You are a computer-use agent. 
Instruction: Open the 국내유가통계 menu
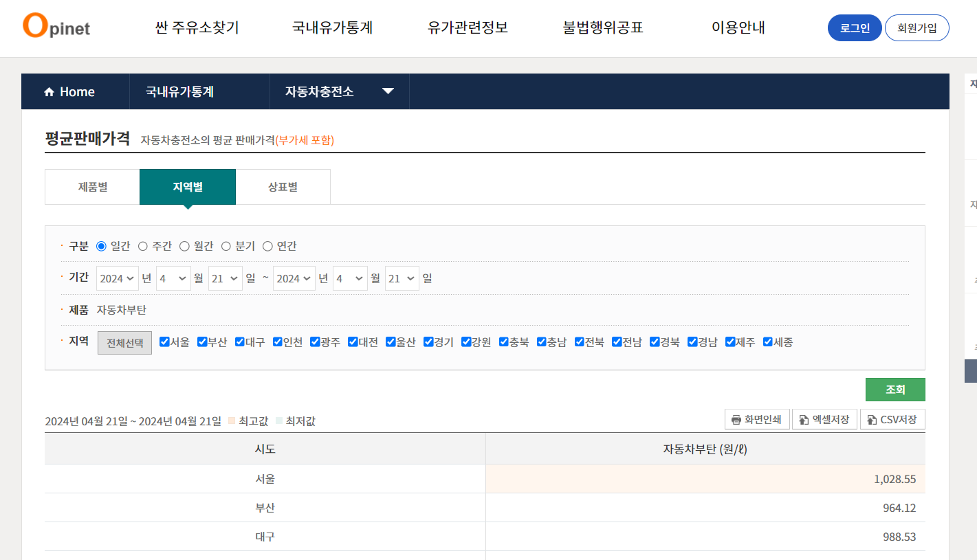click(x=333, y=28)
